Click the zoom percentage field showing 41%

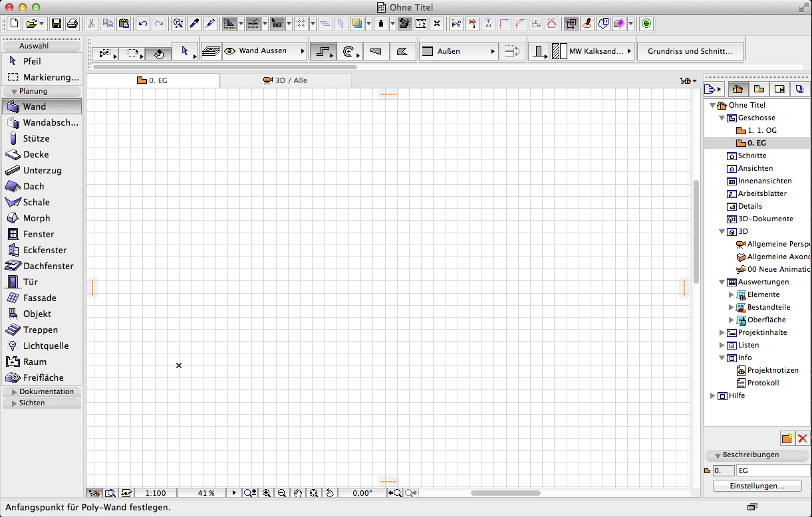(207, 492)
